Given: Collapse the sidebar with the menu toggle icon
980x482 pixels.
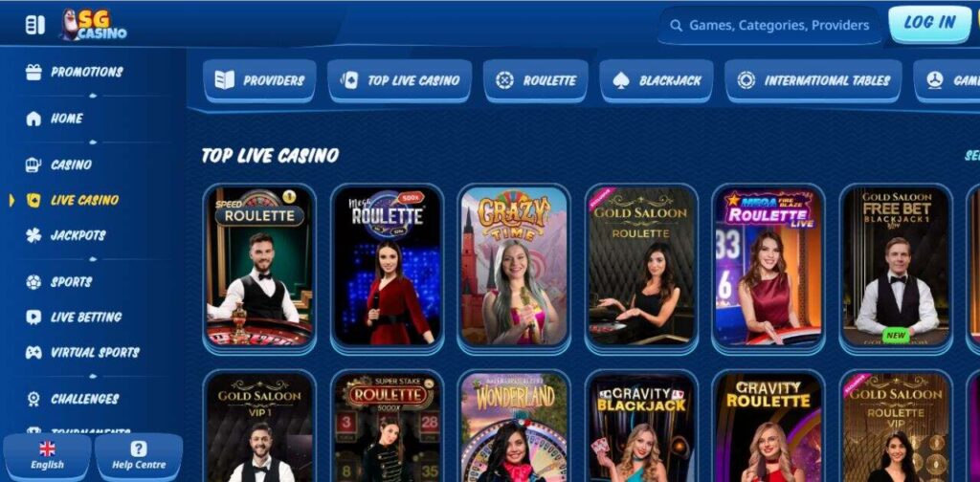Looking at the screenshot, I should [35, 25].
